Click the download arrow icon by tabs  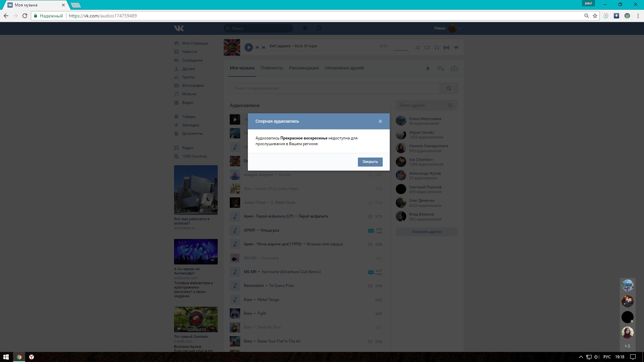[x=428, y=69]
